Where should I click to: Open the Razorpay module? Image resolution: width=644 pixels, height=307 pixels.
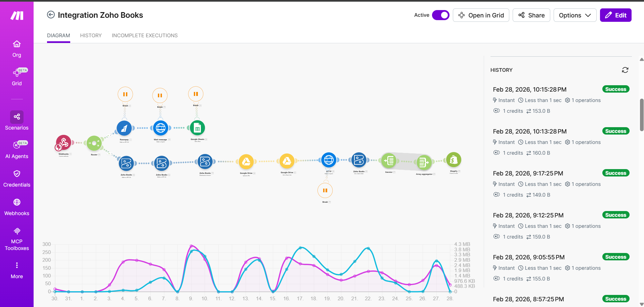pos(124,128)
